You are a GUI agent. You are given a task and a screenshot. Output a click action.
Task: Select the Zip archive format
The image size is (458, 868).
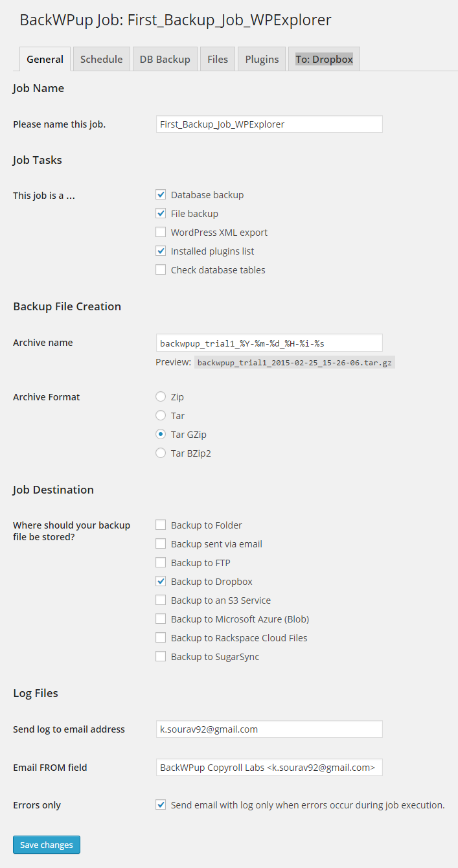161,396
